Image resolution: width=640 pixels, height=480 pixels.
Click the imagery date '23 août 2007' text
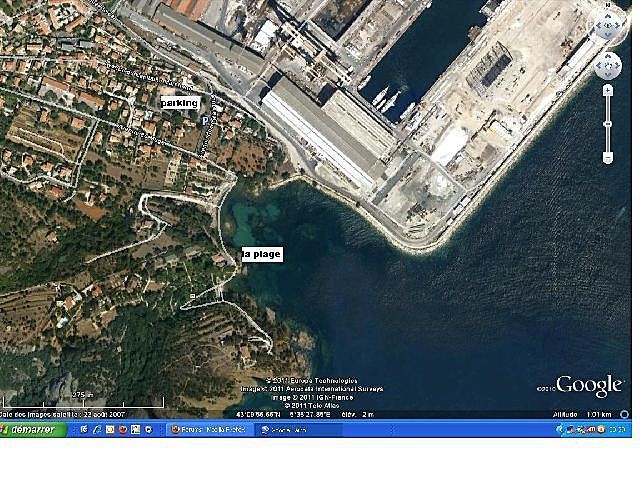pyautogui.click(x=103, y=414)
